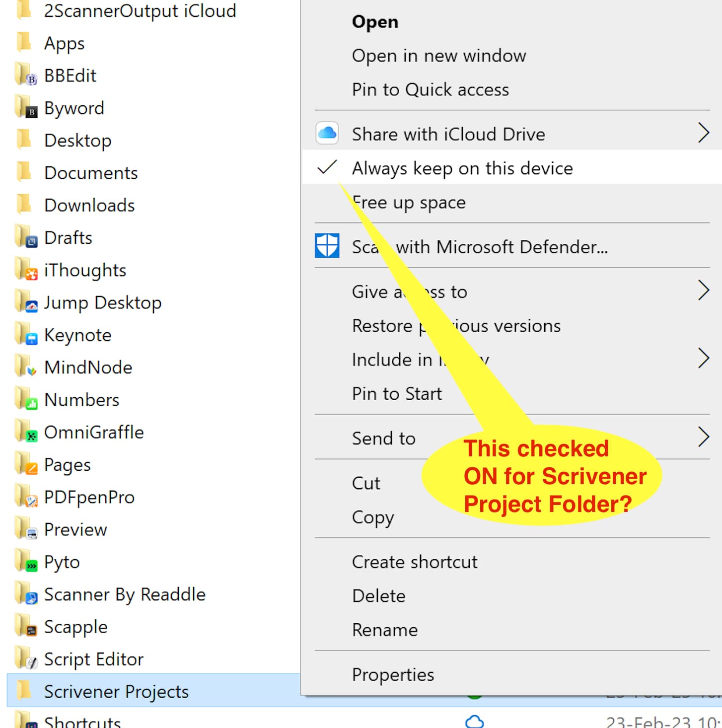Screen dimensions: 722x728
Task: Choose Open in new window
Action: click(x=438, y=56)
